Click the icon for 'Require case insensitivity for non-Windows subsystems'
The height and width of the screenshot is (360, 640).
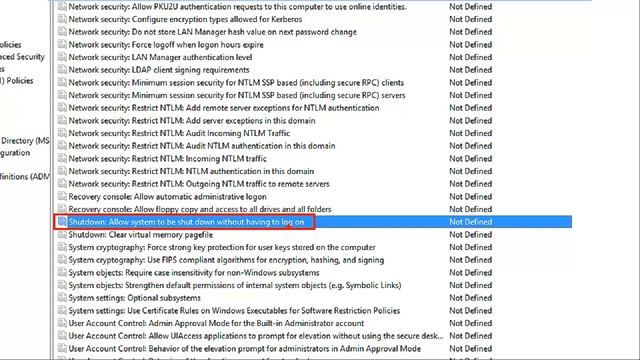pyautogui.click(x=62, y=272)
